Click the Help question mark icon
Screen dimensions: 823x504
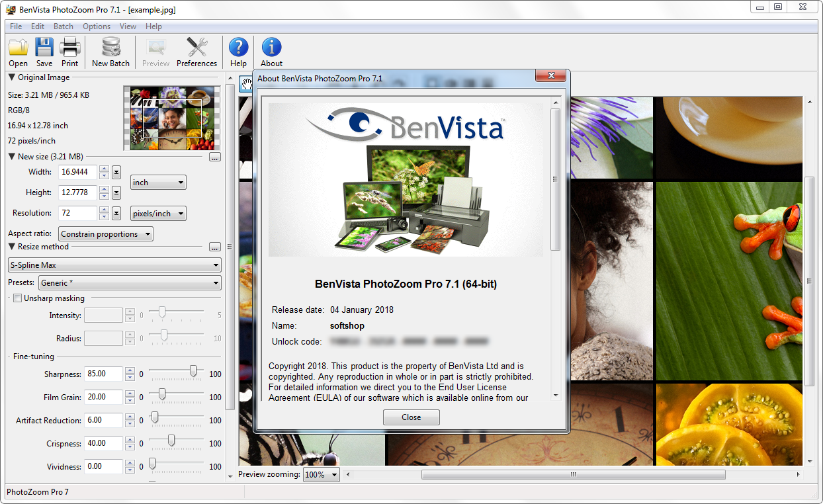click(x=238, y=52)
